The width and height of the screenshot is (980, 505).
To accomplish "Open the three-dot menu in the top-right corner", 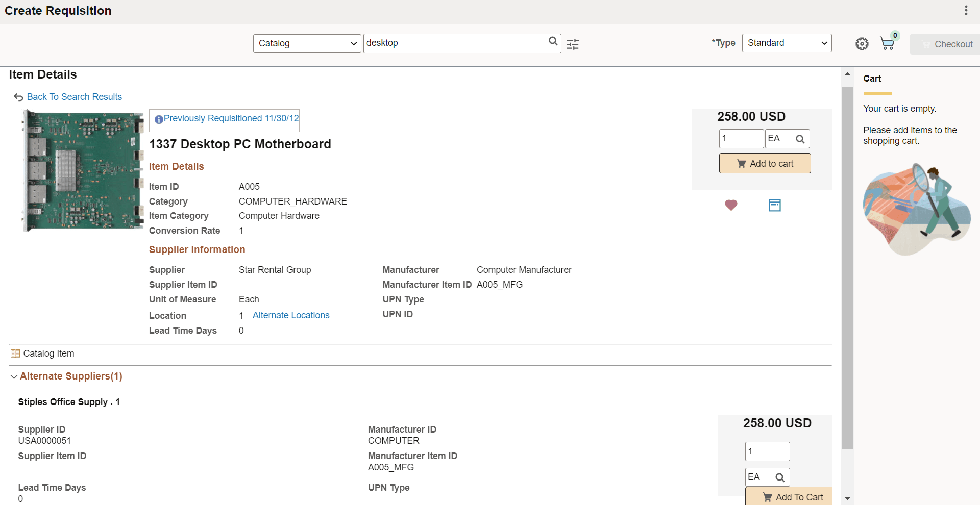I will pos(966,10).
